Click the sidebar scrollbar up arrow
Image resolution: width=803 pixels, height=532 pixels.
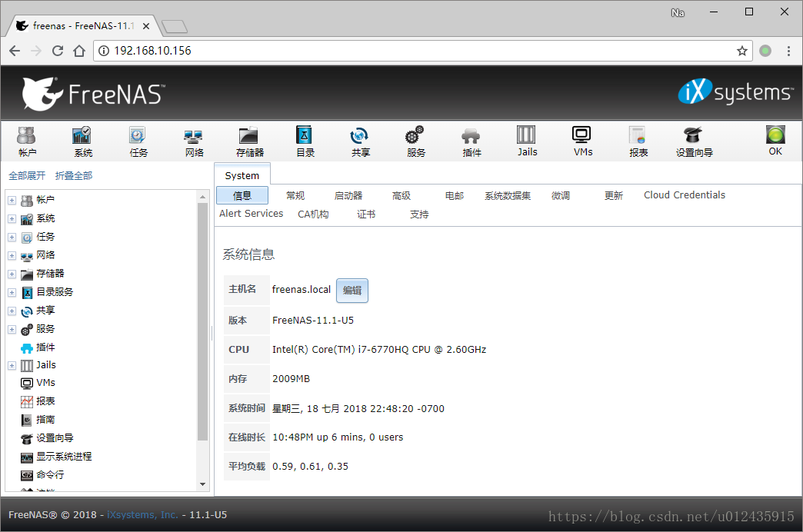tap(203, 197)
